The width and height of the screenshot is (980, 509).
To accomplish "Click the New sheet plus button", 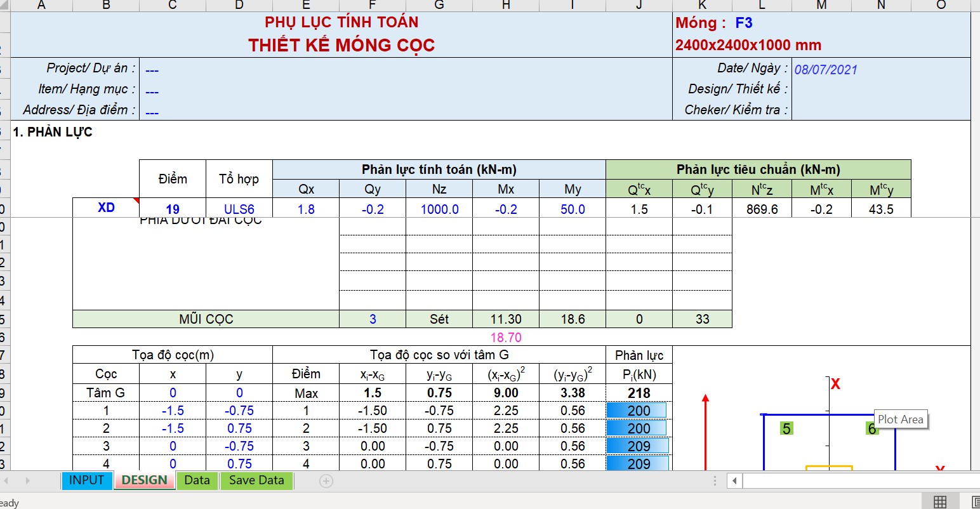I will [x=326, y=481].
